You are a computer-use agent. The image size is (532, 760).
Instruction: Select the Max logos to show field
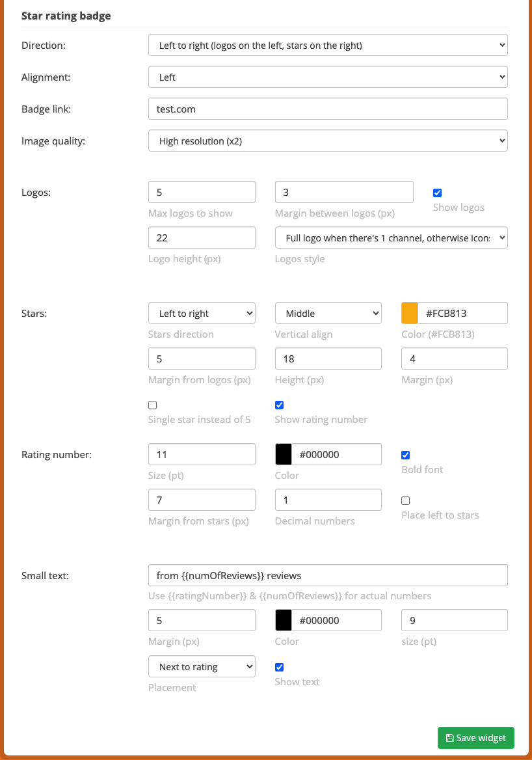tap(202, 192)
